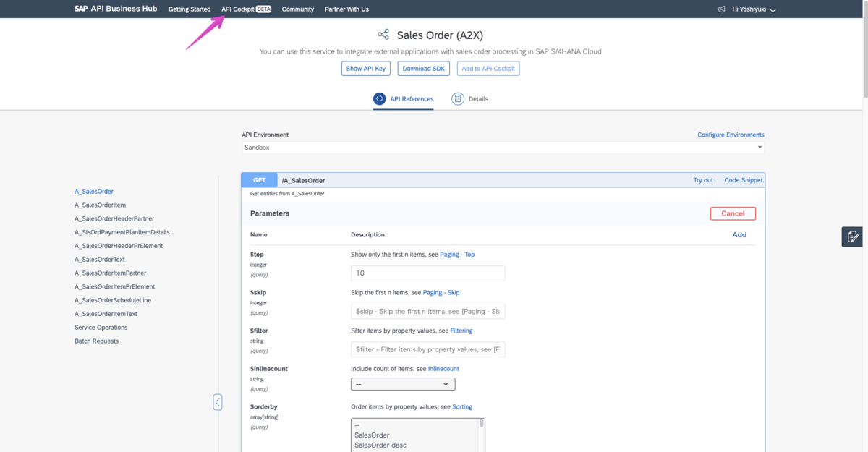Switch to the Details tab
Image resolution: width=868 pixels, height=452 pixels.
pyautogui.click(x=470, y=99)
